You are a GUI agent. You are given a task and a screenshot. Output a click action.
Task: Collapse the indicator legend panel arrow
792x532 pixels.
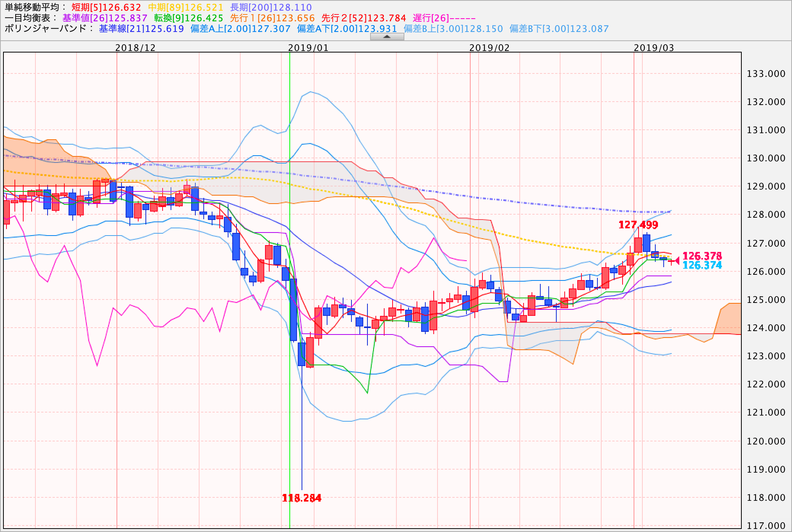click(387, 37)
